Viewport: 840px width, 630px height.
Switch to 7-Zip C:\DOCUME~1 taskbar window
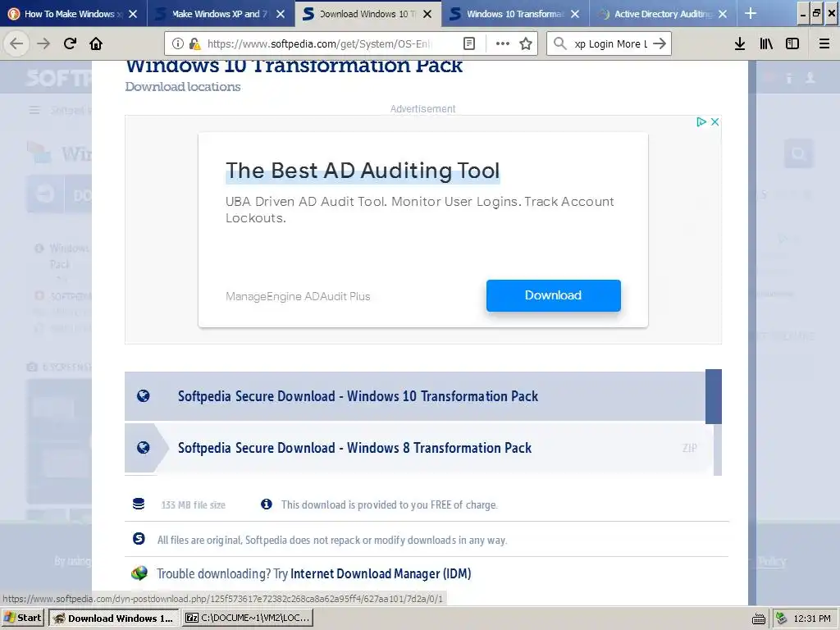click(248, 618)
